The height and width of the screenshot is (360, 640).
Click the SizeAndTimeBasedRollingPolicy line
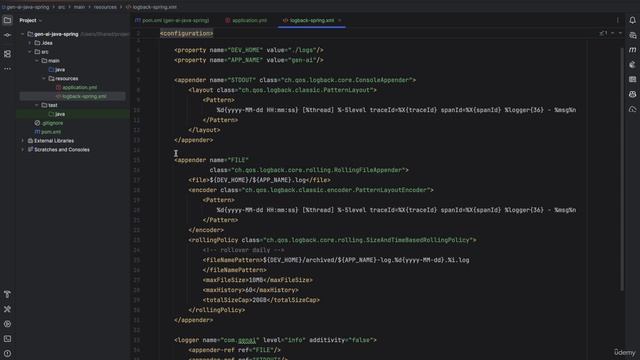pos(332,240)
